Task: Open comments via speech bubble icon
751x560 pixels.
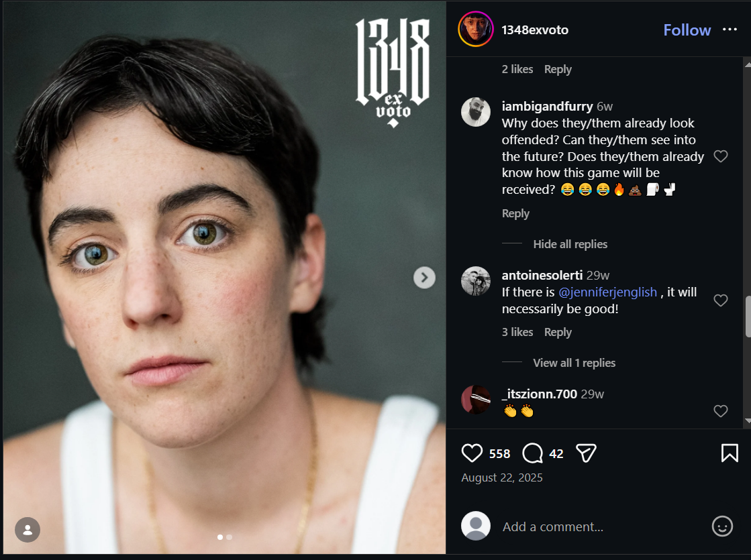Action: pyautogui.click(x=533, y=453)
